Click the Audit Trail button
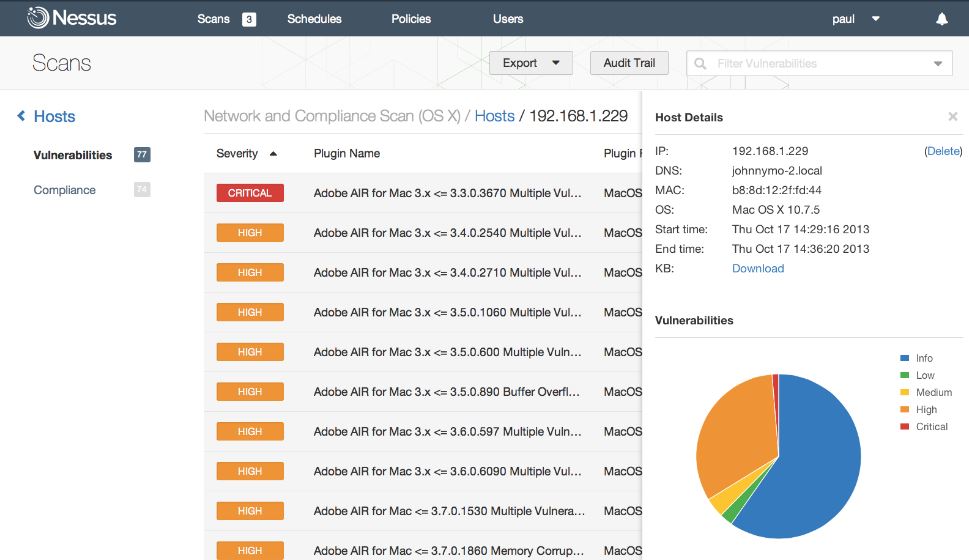 click(629, 63)
